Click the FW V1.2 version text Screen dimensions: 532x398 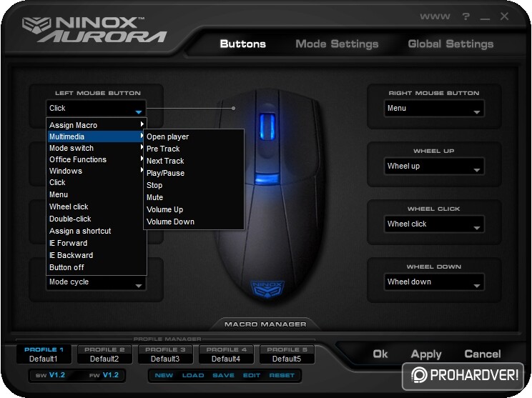click(104, 375)
